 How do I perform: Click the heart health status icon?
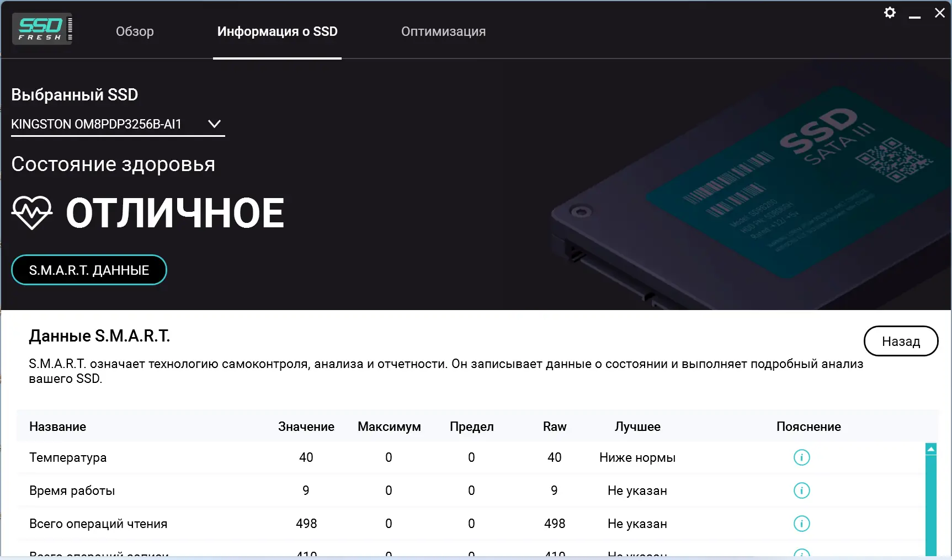[32, 213]
